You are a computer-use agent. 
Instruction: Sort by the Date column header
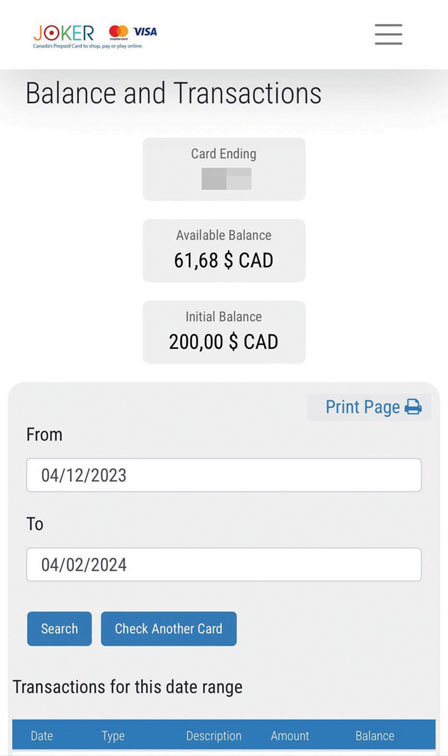pos(42,736)
